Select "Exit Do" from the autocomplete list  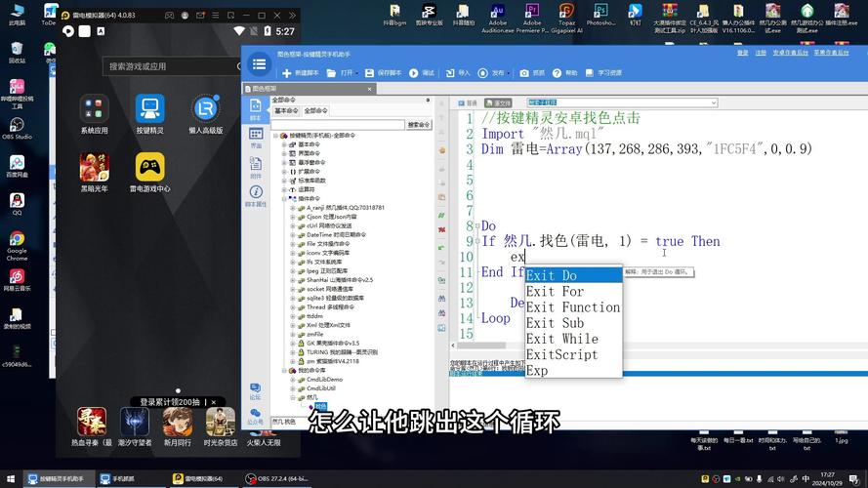click(572, 275)
